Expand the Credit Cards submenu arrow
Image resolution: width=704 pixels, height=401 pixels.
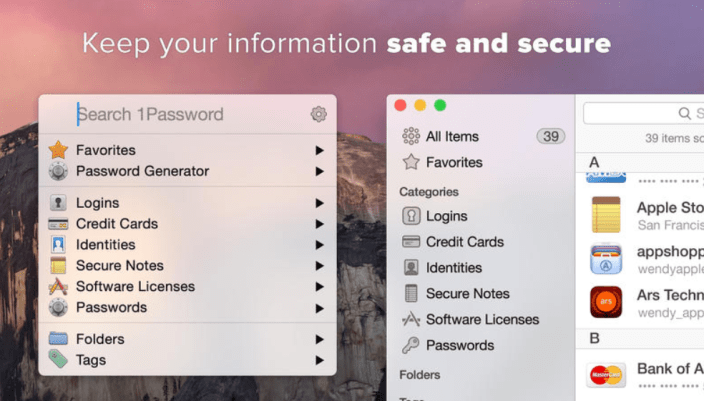pyautogui.click(x=320, y=224)
